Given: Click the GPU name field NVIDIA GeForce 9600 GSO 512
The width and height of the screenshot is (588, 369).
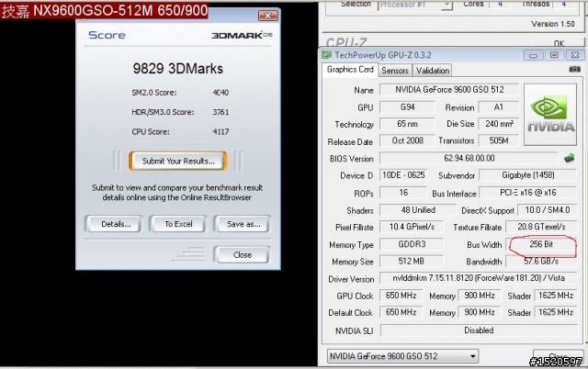Looking at the screenshot, I should click(449, 90).
